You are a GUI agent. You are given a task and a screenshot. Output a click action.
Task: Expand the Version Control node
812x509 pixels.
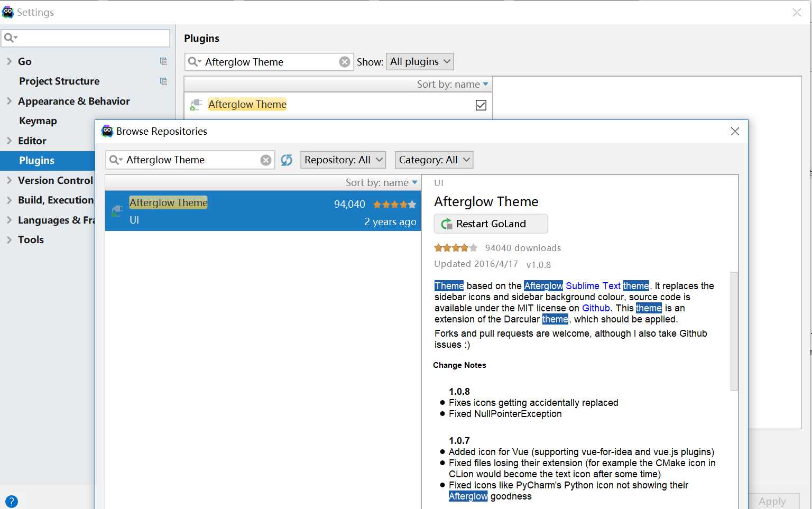pos(9,180)
